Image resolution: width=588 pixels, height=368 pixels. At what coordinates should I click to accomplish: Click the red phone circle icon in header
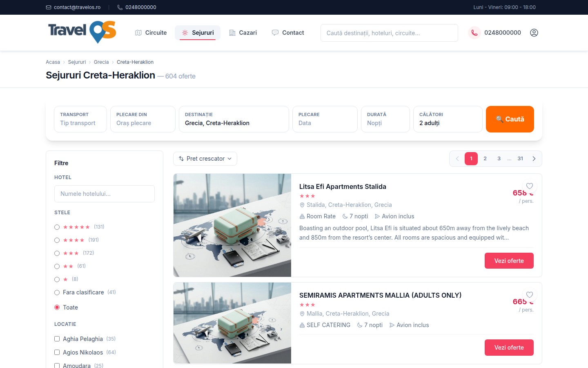474,33
